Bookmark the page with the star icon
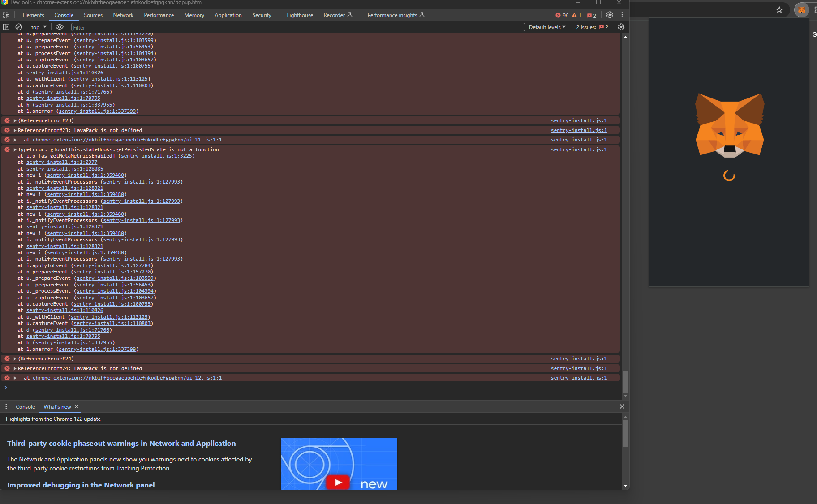Screen dimensions: 817x504 tap(779, 10)
